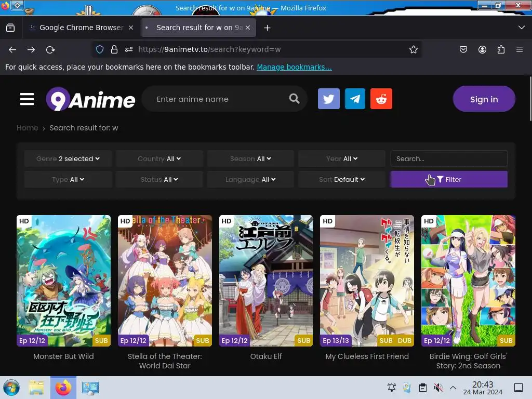Open the Twitter share button
Viewport: 532px width, 399px height.
(x=328, y=99)
